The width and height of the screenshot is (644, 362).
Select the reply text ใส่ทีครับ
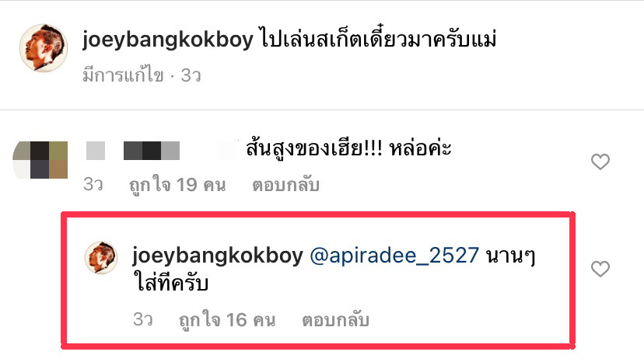point(171,284)
